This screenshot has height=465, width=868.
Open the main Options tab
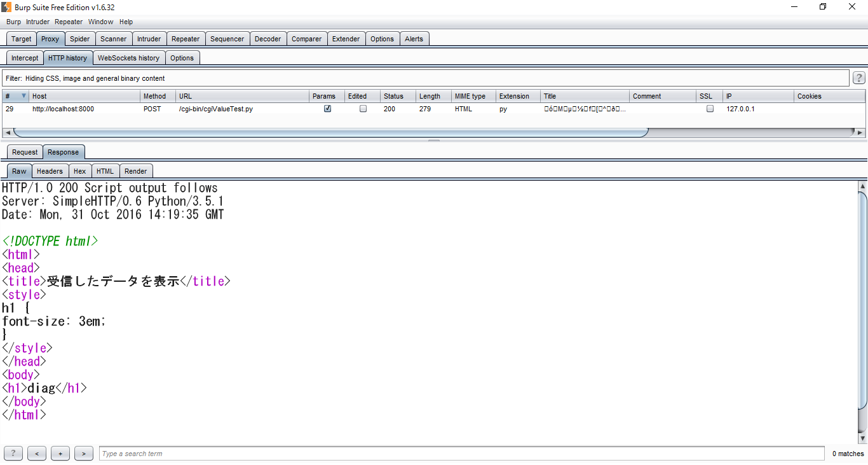(x=382, y=39)
